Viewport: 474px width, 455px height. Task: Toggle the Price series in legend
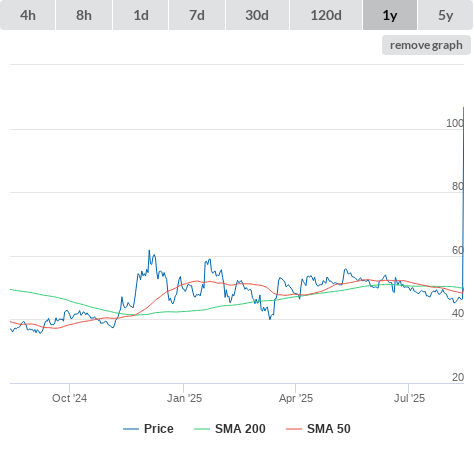click(x=159, y=429)
